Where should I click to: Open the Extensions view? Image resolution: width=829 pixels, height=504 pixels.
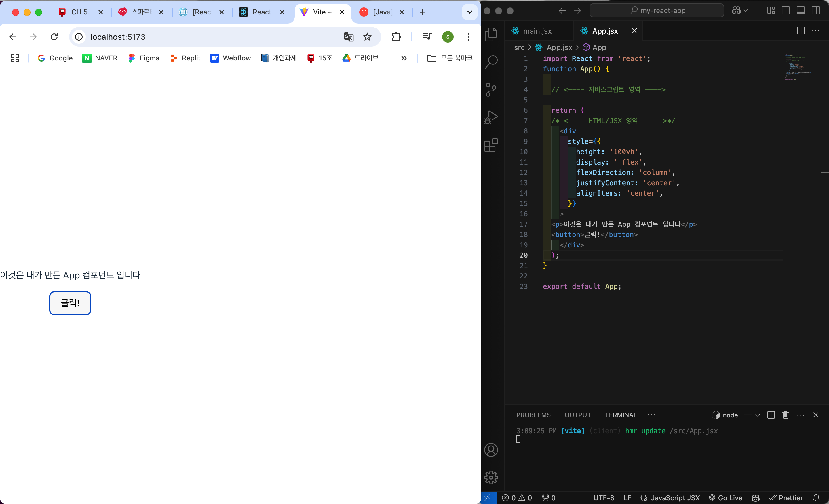tap(491, 145)
